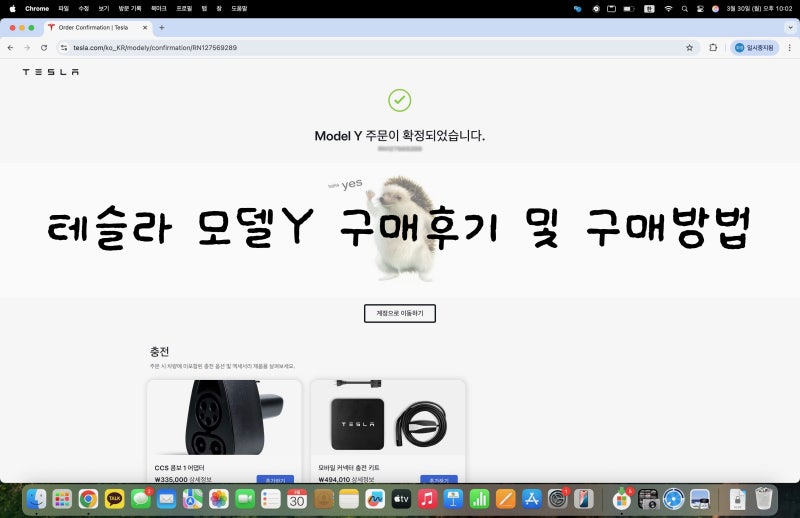Check the battery status icon
Screen dimensions: 800x518
tap(629, 9)
